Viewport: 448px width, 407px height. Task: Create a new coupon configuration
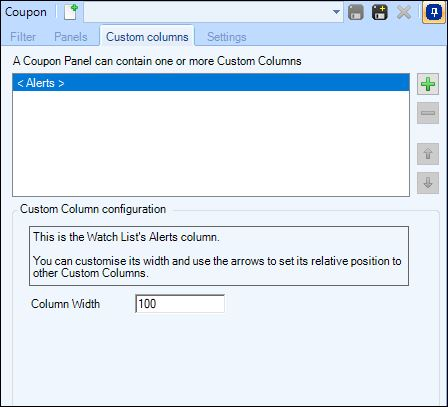click(71, 12)
